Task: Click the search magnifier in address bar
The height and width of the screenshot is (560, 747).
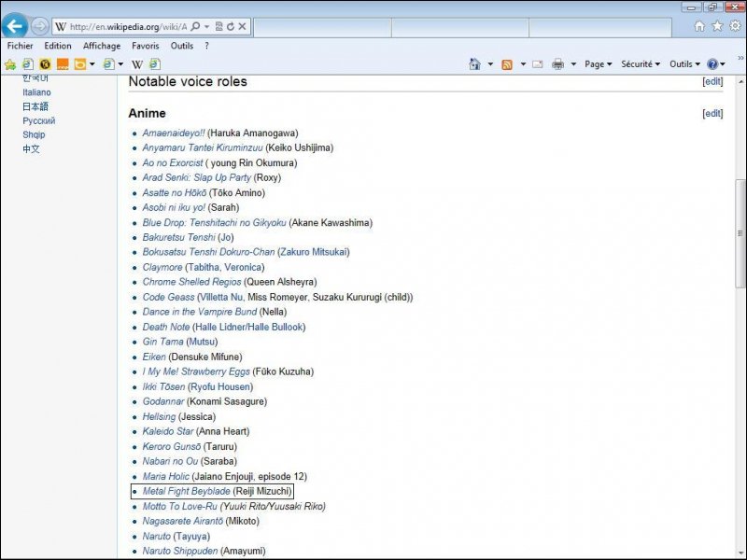Action: [195, 27]
